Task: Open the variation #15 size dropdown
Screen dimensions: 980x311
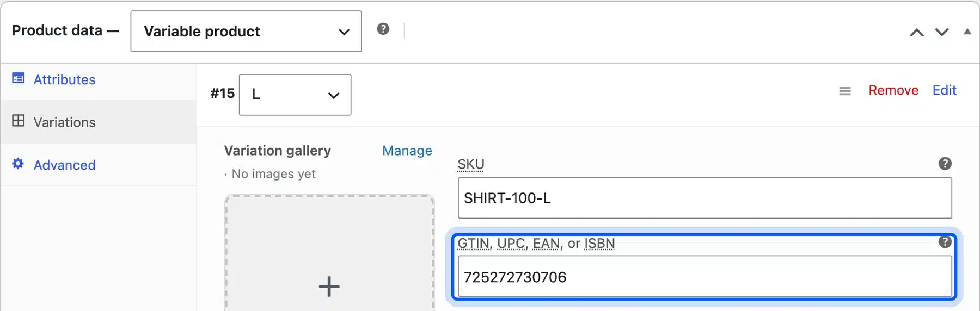Action: (x=295, y=95)
